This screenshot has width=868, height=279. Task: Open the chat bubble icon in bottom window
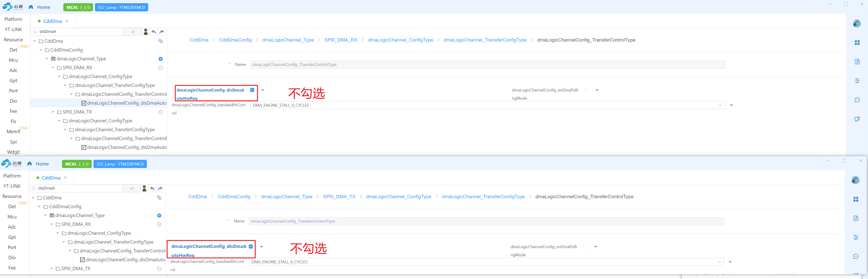(856, 257)
